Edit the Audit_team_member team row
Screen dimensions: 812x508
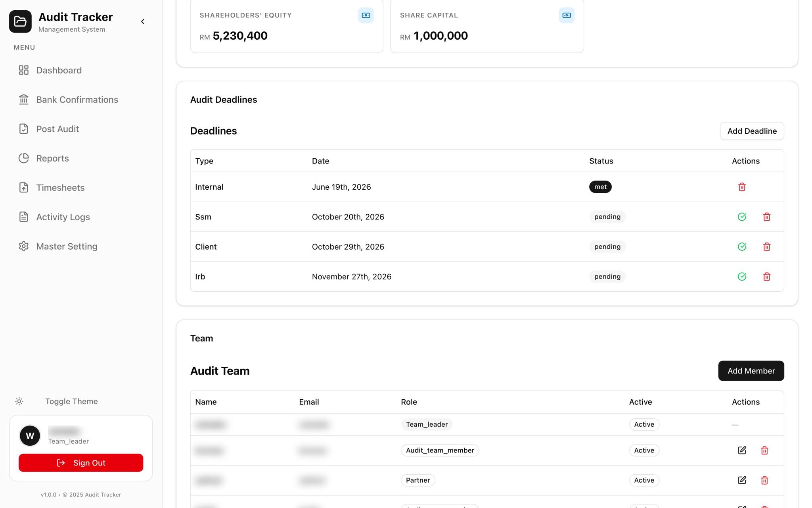coord(742,450)
